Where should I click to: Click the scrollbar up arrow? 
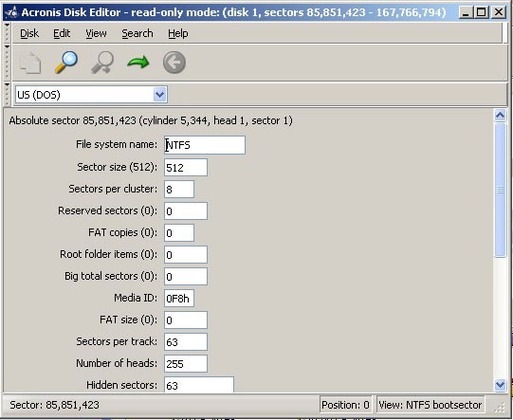[x=500, y=116]
